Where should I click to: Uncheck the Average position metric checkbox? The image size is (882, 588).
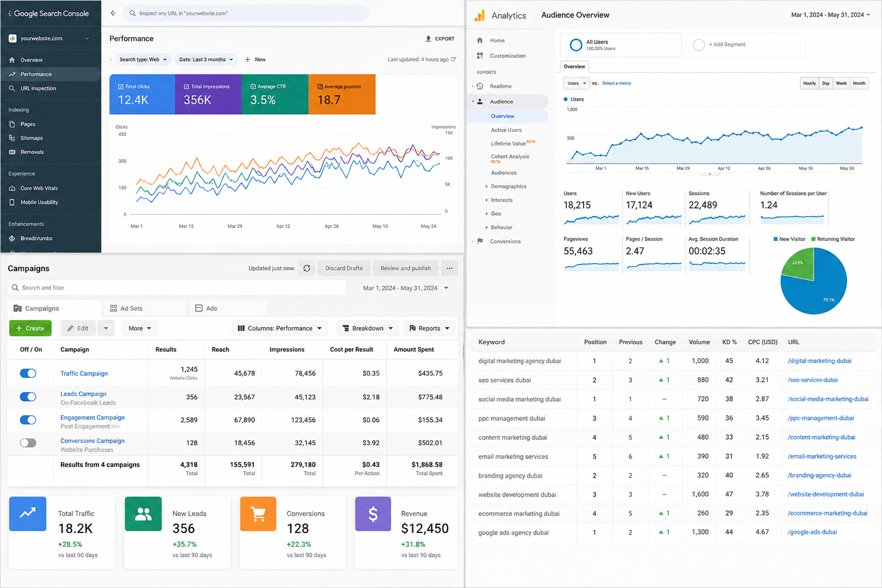point(320,87)
